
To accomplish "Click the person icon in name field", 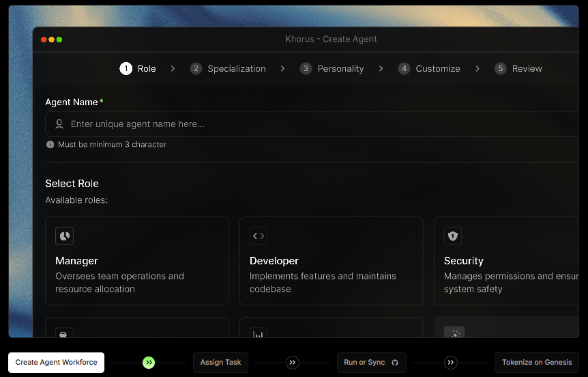I will [59, 124].
